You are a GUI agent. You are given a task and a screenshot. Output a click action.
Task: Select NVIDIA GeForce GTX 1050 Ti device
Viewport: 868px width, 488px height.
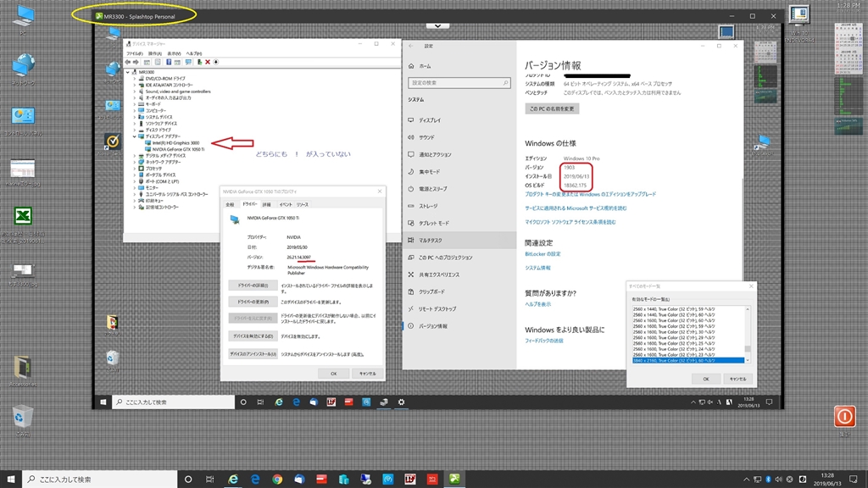[178, 149]
